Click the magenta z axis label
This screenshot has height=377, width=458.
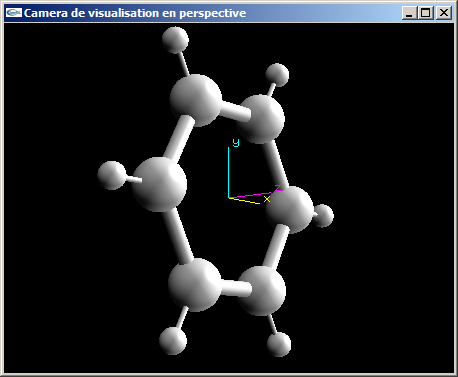click(278, 188)
